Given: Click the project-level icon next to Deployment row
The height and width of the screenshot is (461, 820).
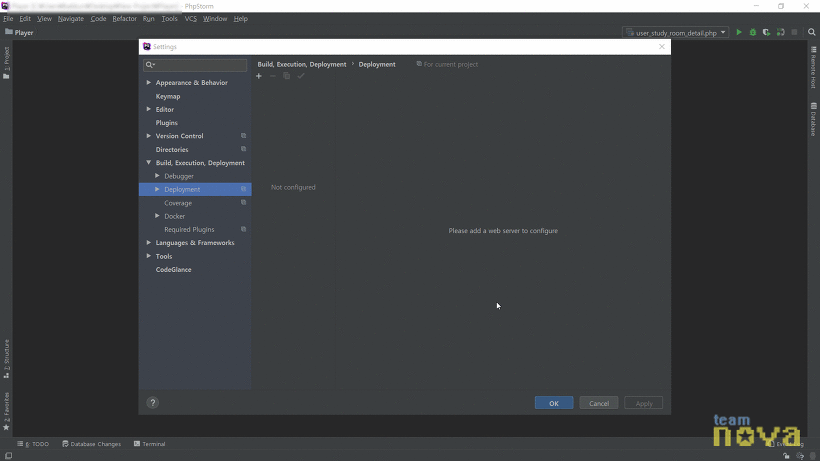Looking at the screenshot, I should pyautogui.click(x=244, y=189).
